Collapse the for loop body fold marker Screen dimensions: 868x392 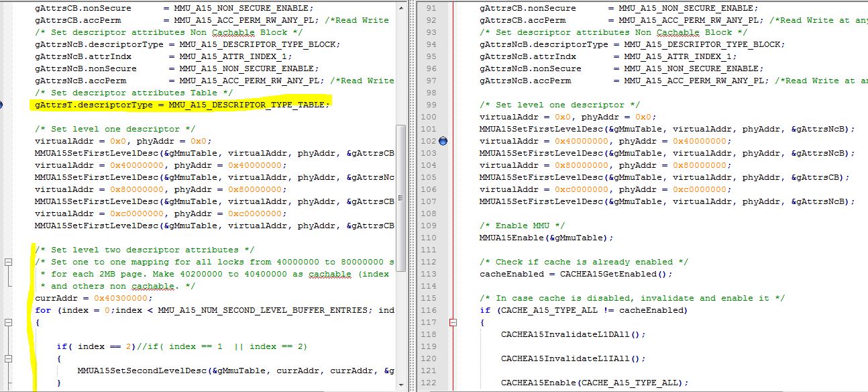[7, 322]
